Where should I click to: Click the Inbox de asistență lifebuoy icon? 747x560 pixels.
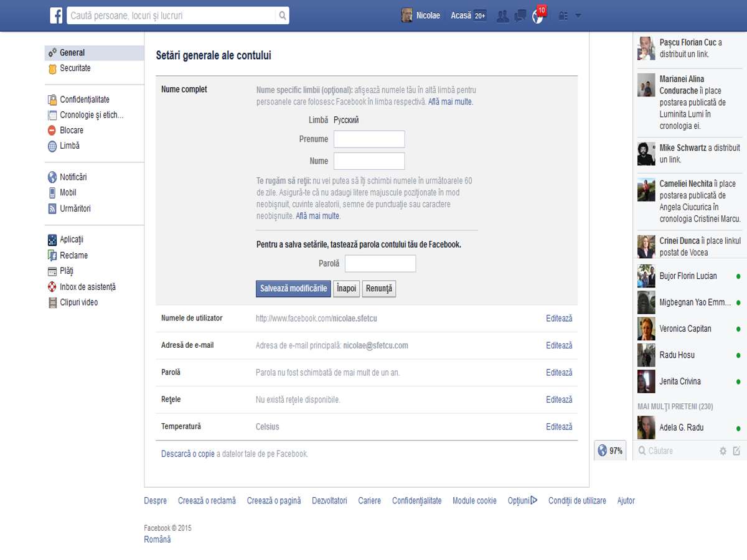coord(52,287)
